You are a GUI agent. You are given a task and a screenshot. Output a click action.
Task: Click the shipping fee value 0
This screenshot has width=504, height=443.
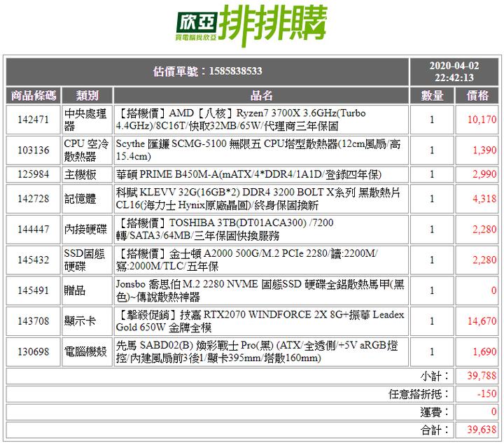point(493,412)
